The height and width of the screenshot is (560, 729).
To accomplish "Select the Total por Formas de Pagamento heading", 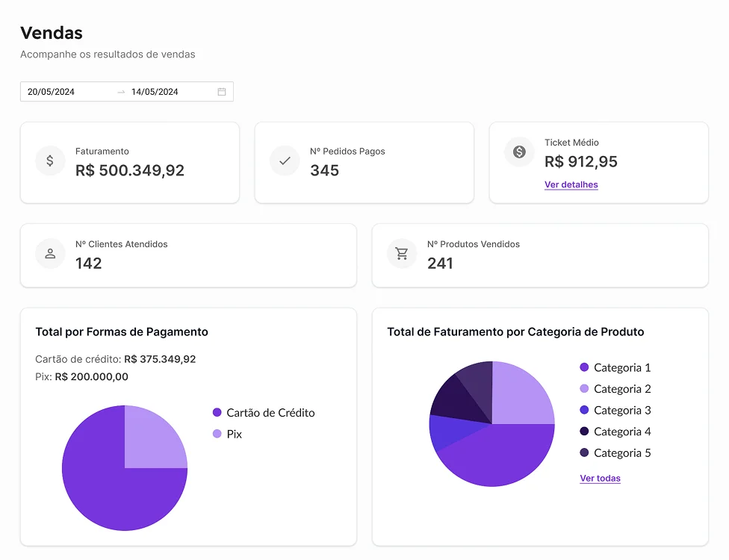I will click(122, 331).
